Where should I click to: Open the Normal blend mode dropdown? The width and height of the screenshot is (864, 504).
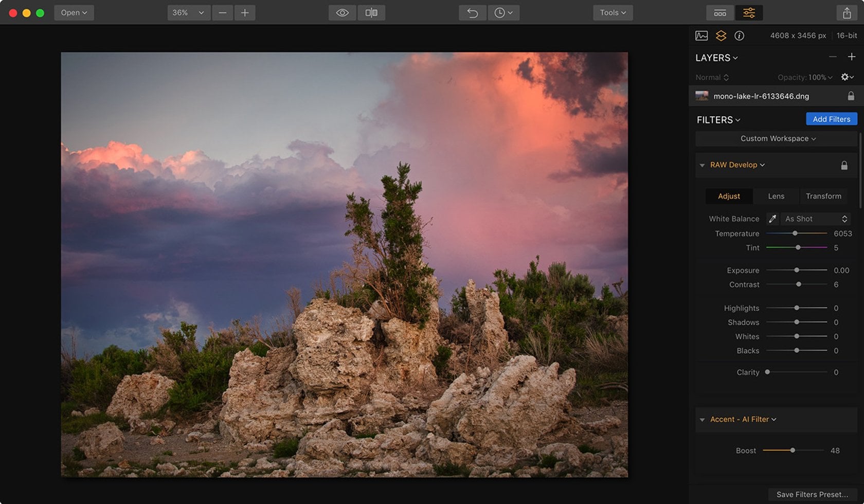point(711,77)
